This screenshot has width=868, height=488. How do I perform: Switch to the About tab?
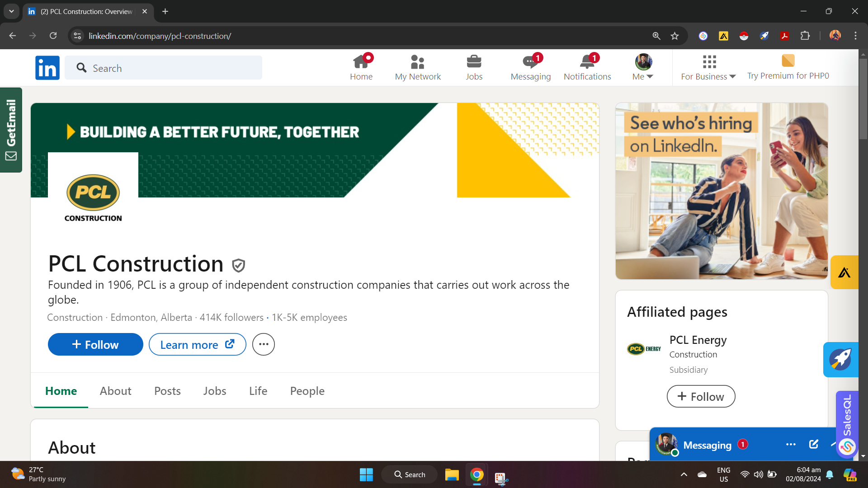point(115,391)
